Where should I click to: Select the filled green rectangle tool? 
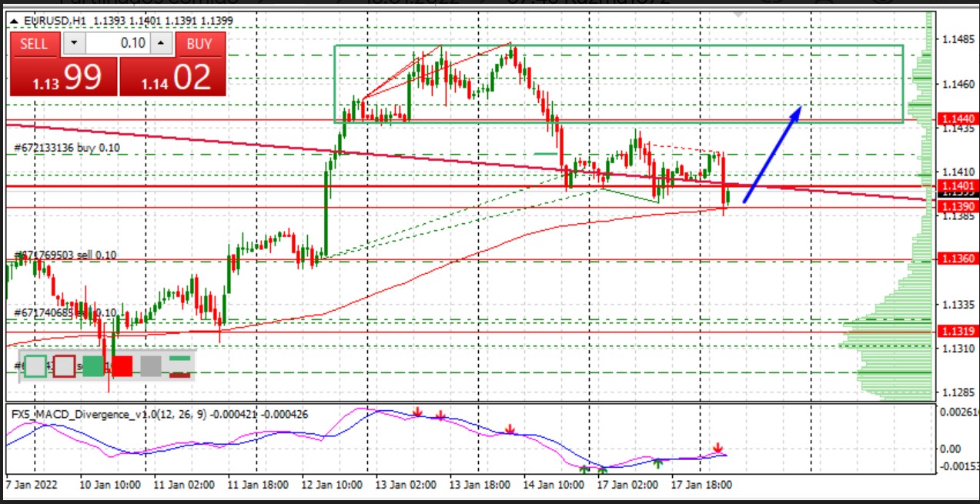click(x=93, y=365)
